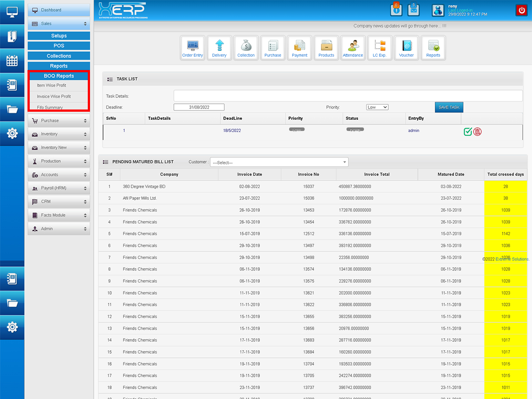Delete task 1 using red trash icon
This screenshot has width=532, height=399.
tap(477, 131)
